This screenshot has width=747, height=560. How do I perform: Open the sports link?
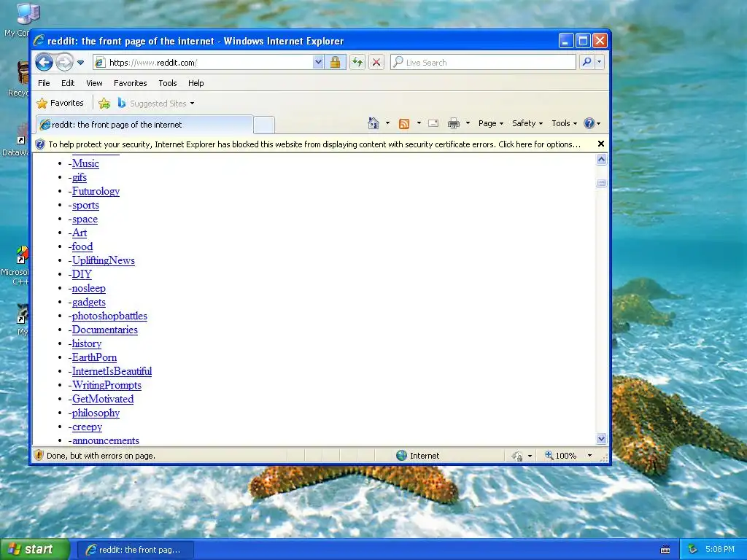(85, 205)
